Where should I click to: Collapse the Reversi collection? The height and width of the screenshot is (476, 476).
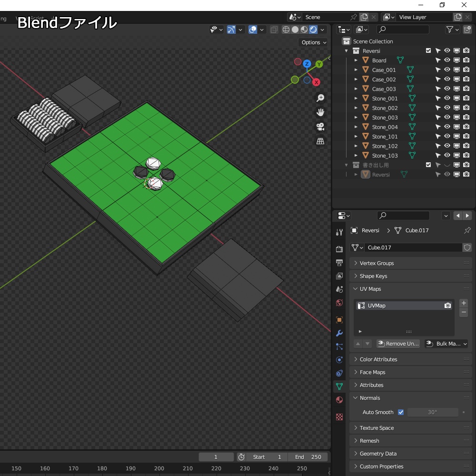coord(347,51)
